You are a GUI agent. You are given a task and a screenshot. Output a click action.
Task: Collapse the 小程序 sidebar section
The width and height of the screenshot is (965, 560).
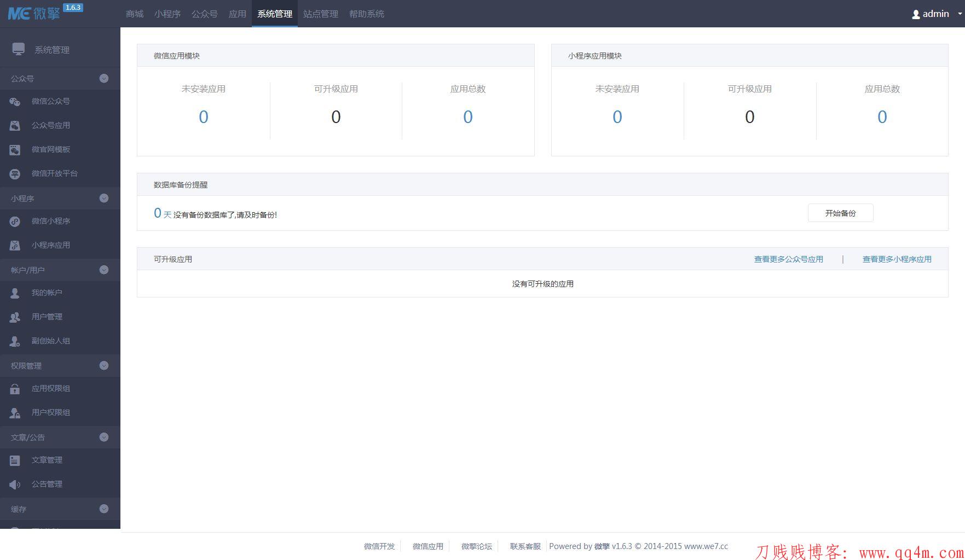[104, 199]
